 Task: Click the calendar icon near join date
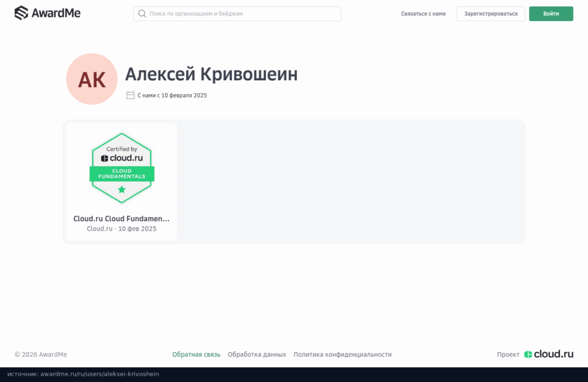click(x=130, y=95)
